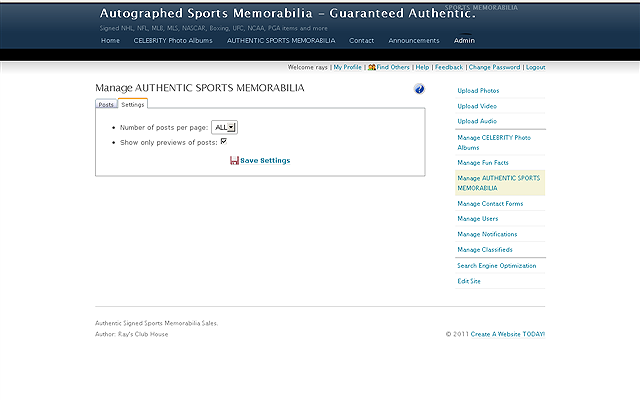Click the blue help question mark icon

point(419,89)
